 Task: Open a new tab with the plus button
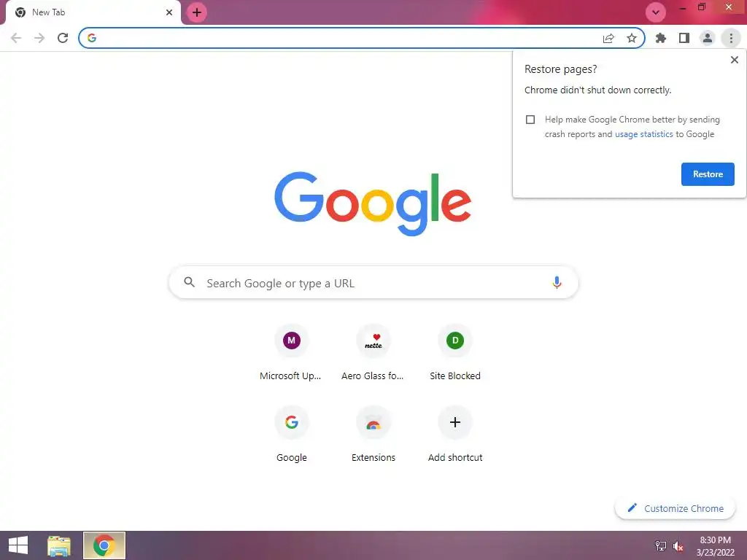pyautogui.click(x=197, y=12)
